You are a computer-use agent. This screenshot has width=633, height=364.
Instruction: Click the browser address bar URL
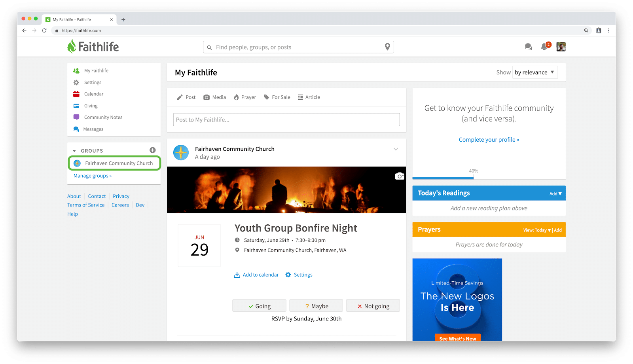81,30
